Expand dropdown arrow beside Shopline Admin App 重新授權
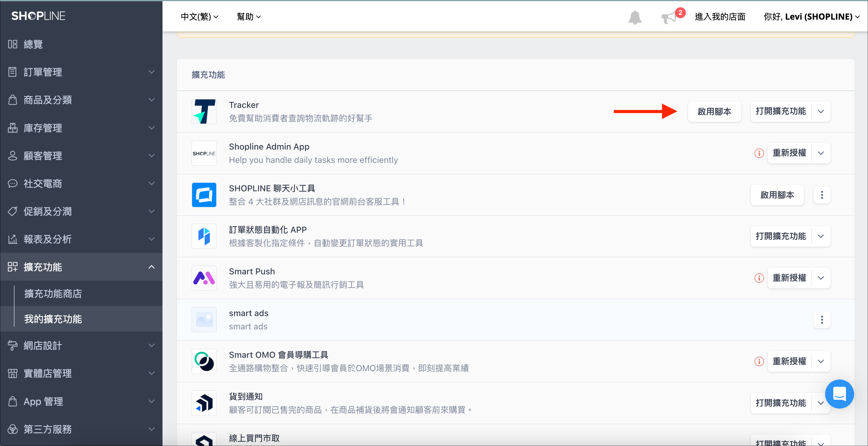 click(821, 153)
